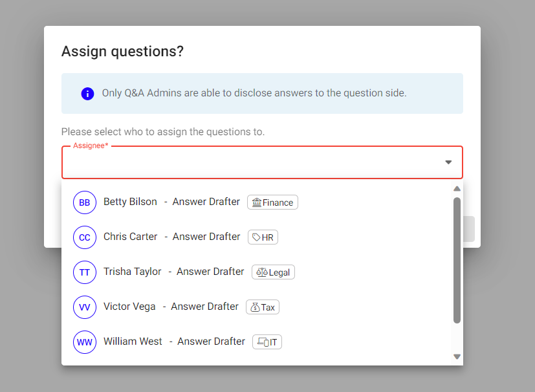Choose Victor Vega as assignee
This screenshot has width=535, height=392.
point(256,307)
